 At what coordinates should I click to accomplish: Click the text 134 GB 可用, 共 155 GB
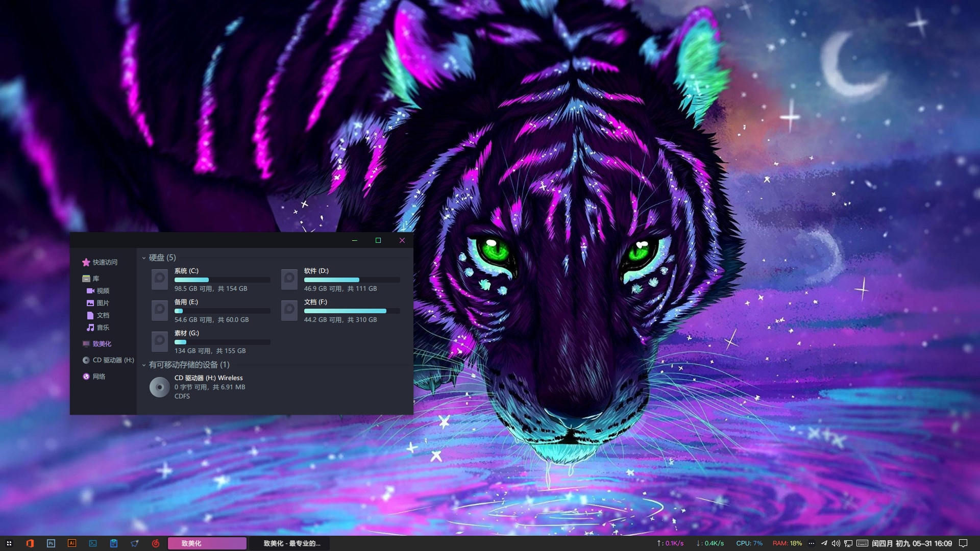(x=210, y=351)
